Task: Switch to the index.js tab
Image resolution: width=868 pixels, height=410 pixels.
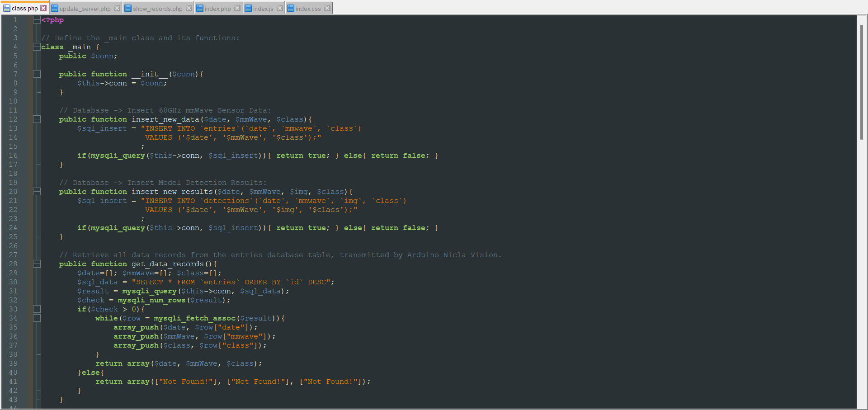Action: point(264,8)
